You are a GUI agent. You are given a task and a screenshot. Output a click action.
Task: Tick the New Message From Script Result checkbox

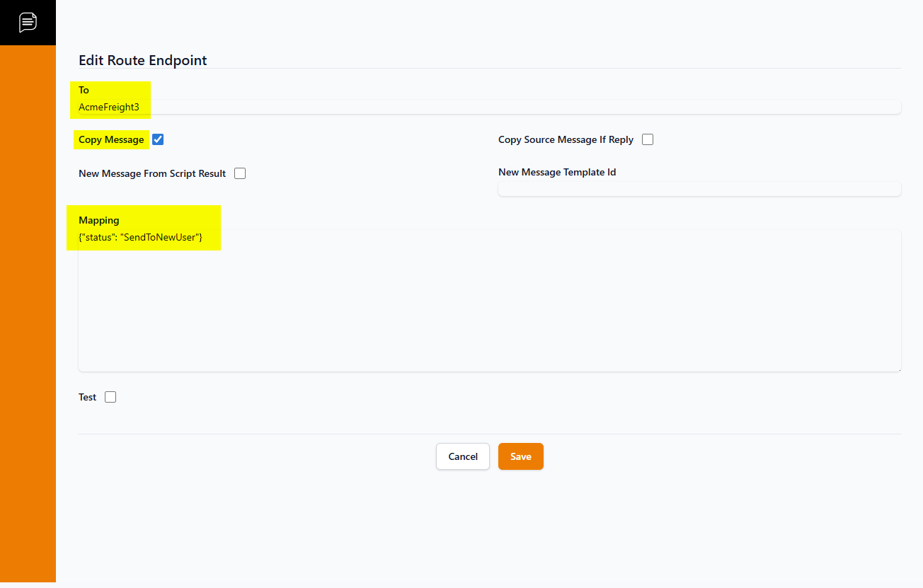coord(240,173)
